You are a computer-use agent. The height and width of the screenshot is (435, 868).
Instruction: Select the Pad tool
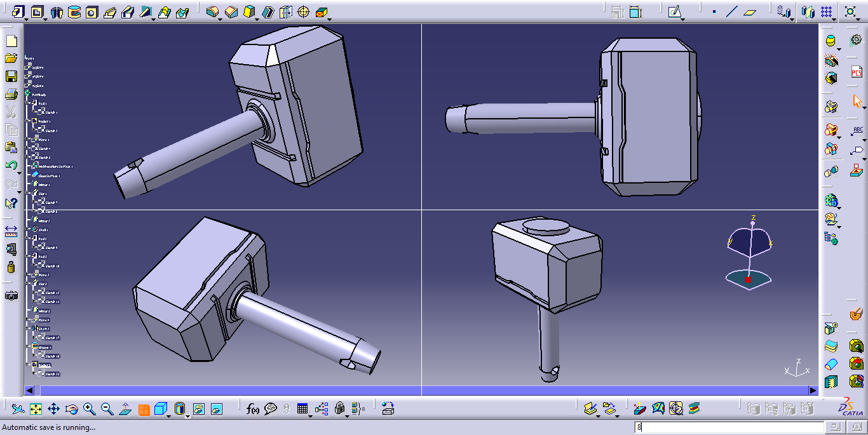(x=18, y=11)
